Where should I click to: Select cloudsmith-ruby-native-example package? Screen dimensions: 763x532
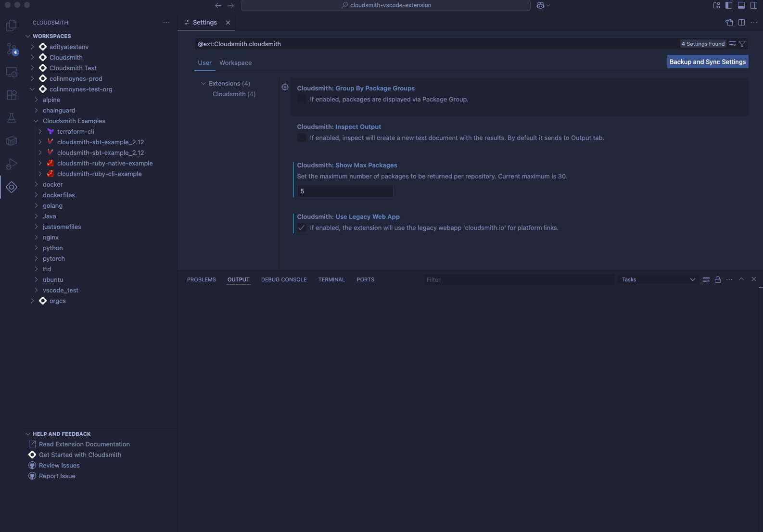coord(105,163)
